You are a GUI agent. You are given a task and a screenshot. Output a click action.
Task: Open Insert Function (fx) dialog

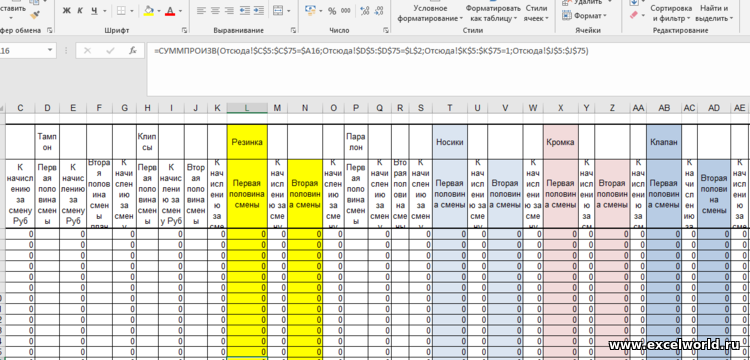[x=133, y=50]
